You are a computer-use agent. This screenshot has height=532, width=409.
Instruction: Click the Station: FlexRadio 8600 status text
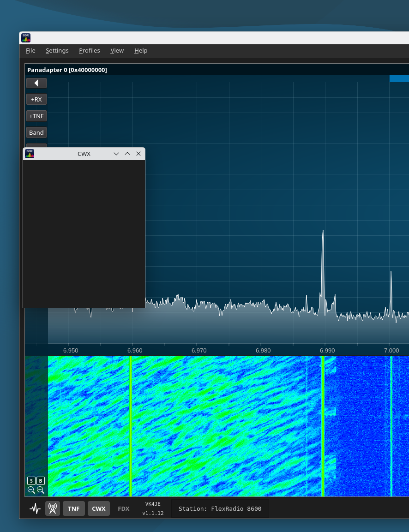pos(220,508)
